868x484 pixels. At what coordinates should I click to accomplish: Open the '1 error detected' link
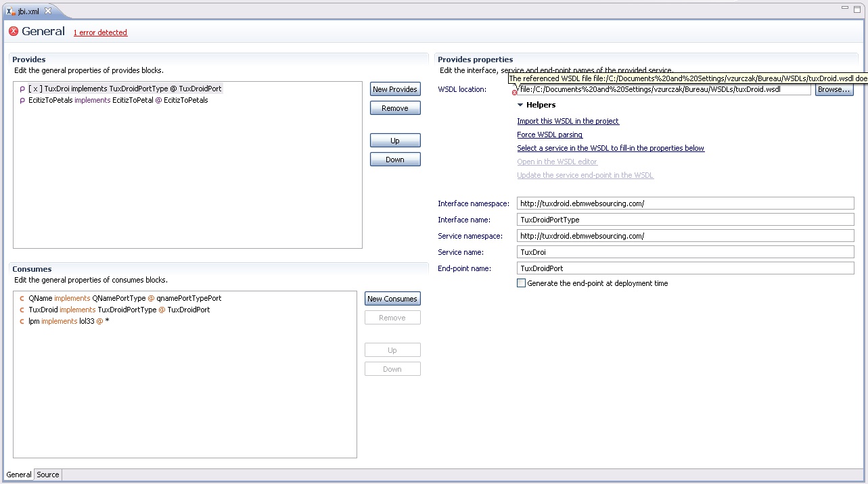point(100,32)
